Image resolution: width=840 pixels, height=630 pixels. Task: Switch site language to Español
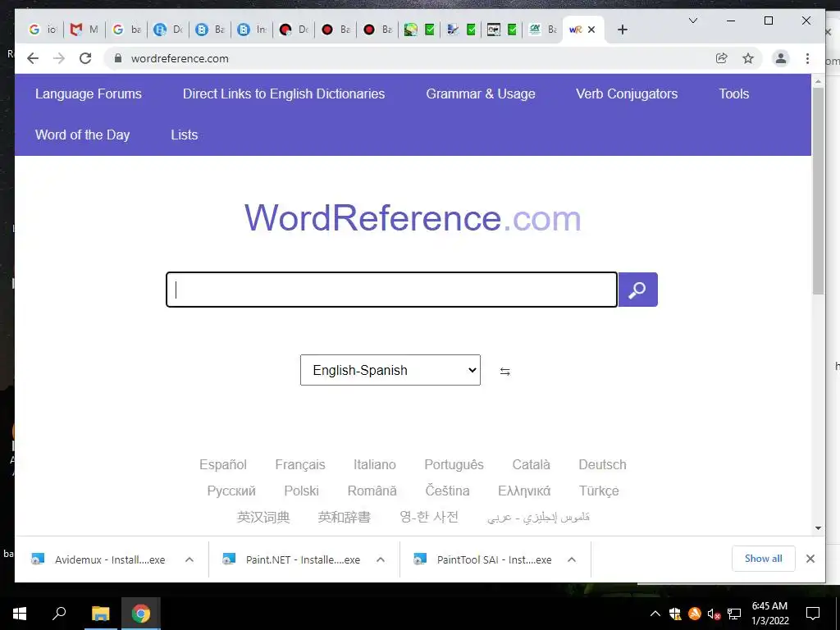(x=223, y=464)
